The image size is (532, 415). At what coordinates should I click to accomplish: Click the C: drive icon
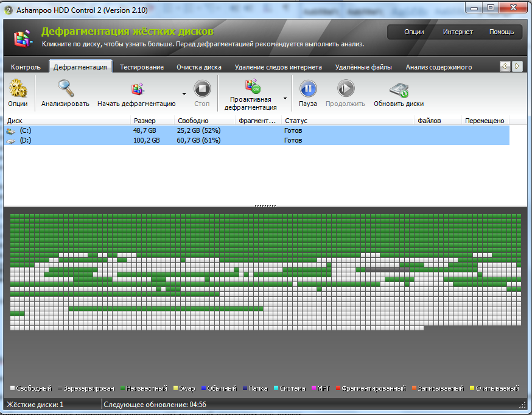tap(11, 131)
